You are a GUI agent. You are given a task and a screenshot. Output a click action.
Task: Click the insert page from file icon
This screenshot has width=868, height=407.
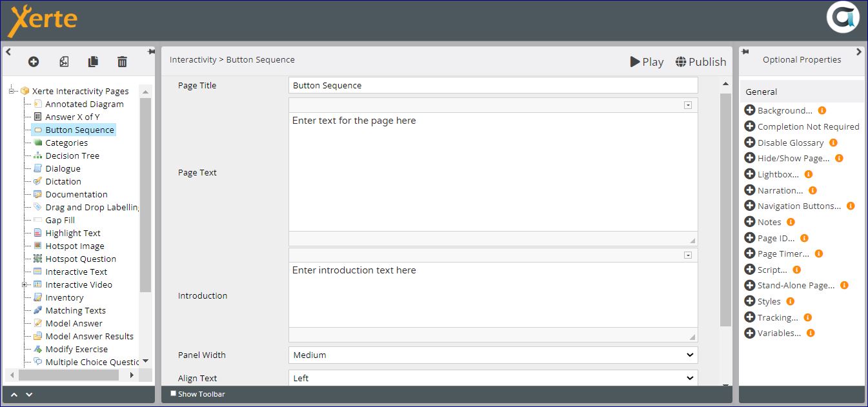coord(64,62)
